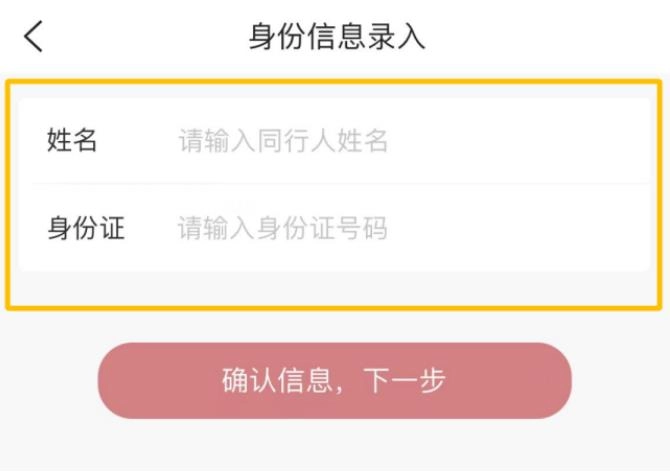Viewport: 670px width, 475px height.
Task: Click the divider between name and ID rows
Action: (335, 184)
